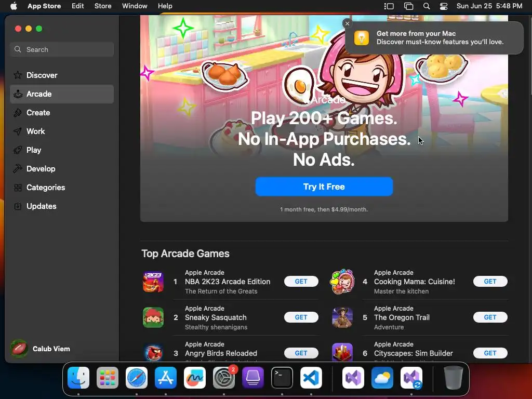Click the Top Arcade Games heading
Image resolution: width=532 pixels, height=399 pixels.
(x=185, y=254)
